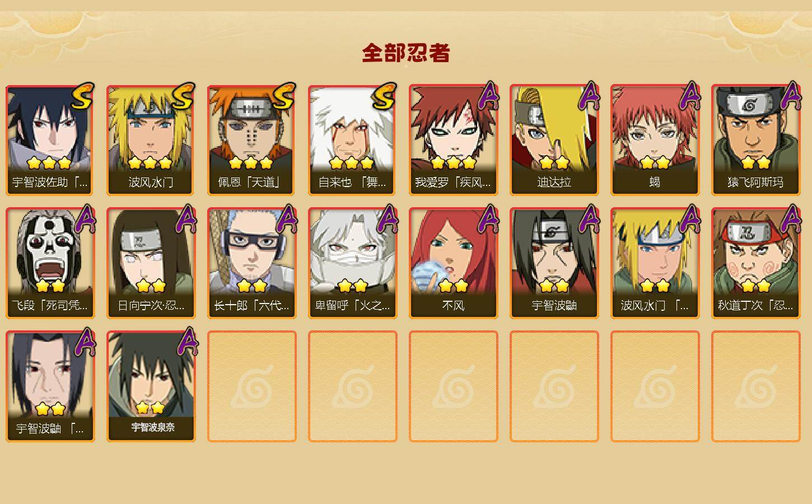
Task: Open the 不风 red-haired ninja card
Action: 453,263
